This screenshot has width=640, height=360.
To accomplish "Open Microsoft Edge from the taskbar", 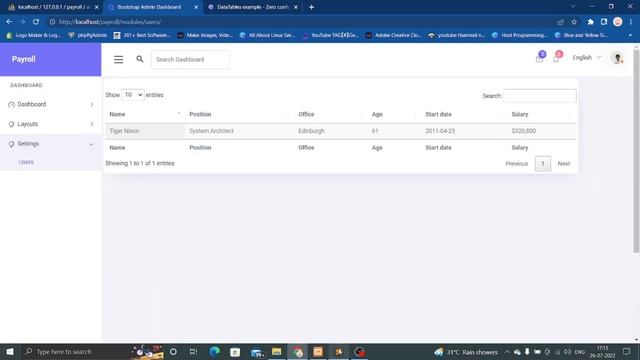I will click(214, 351).
